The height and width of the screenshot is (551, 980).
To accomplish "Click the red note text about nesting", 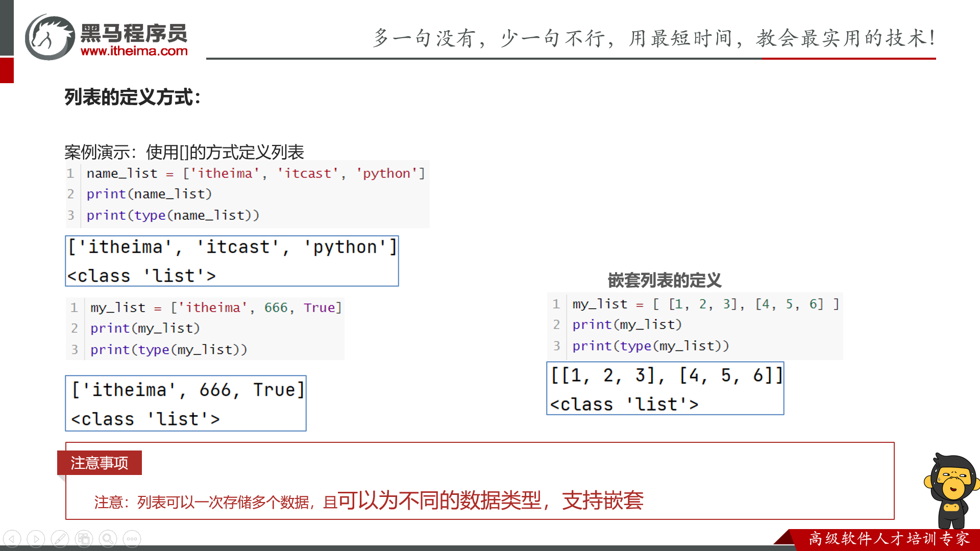I will (369, 500).
